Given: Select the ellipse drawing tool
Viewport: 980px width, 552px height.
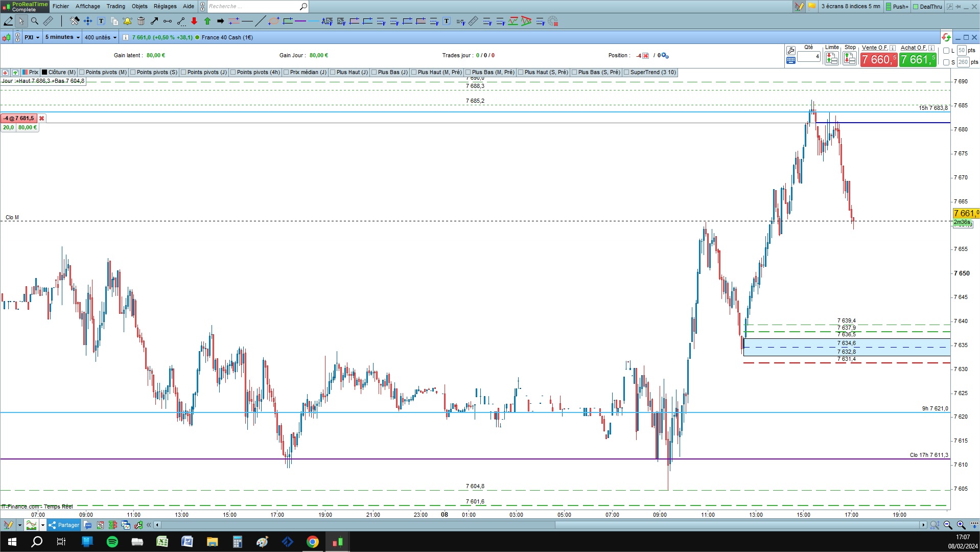Looking at the screenshot, I should (274, 21).
